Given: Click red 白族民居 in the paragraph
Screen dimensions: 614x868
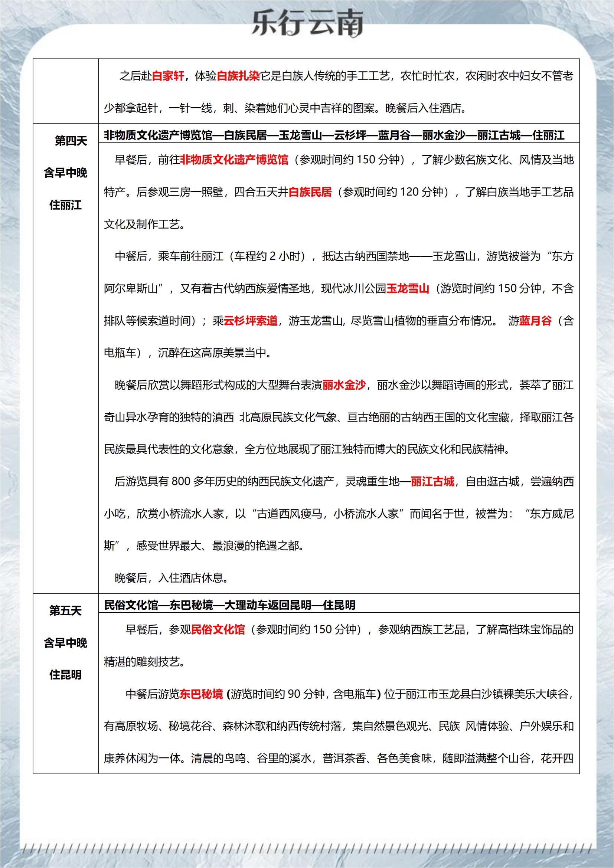Looking at the screenshot, I should point(310,192).
